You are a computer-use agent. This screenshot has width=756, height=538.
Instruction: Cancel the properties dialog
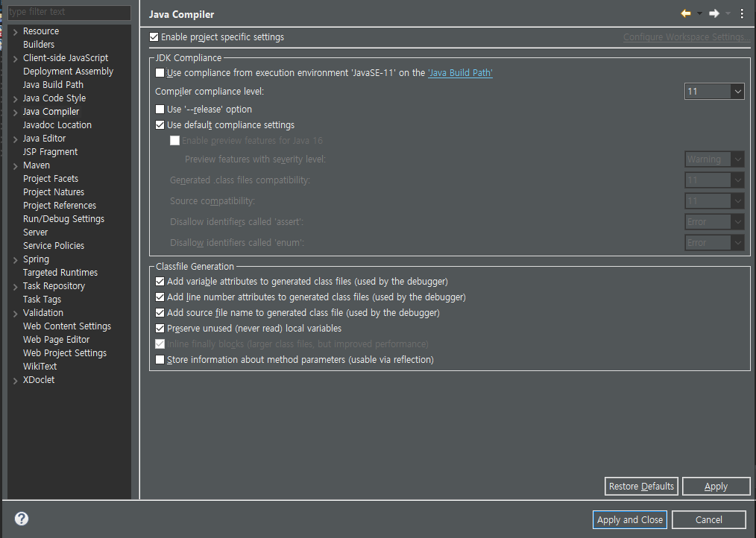tap(709, 519)
